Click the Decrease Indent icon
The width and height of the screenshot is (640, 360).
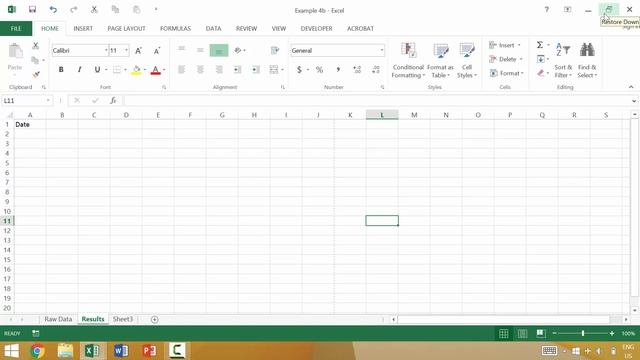237,70
